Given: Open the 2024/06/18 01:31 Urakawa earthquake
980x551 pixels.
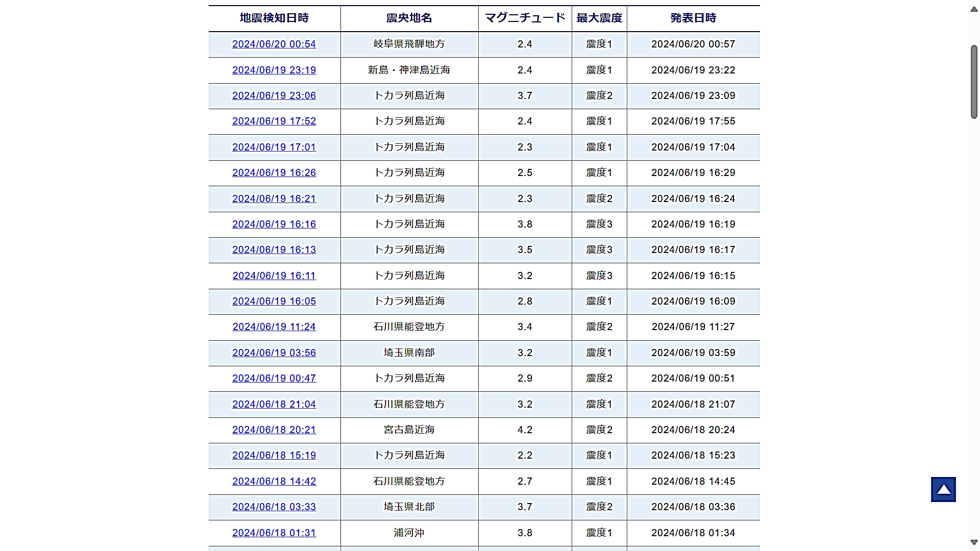Looking at the screenshot, I should click(x=274, y=533).
